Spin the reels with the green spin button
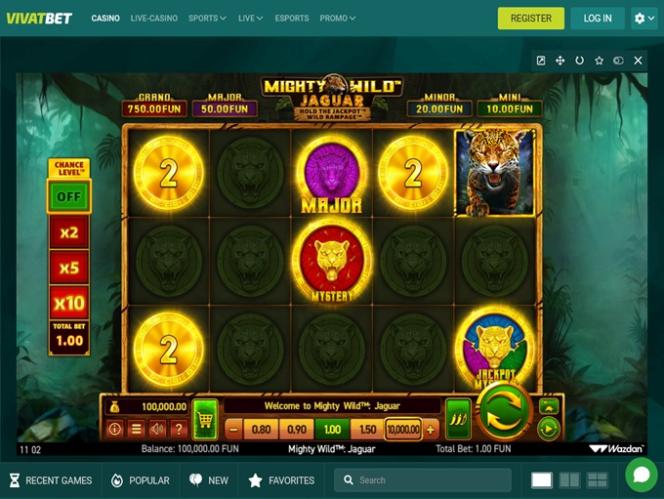The height and width of the screenshot is (499, 664). click(504, 411)
